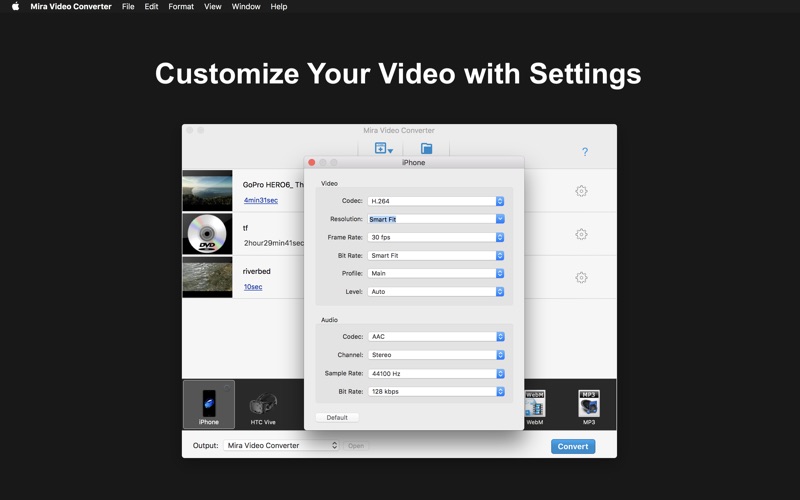Viewport: 800px width, 500px height.
Task: Select the HTC Vive output preset icon
Action: 263,408
